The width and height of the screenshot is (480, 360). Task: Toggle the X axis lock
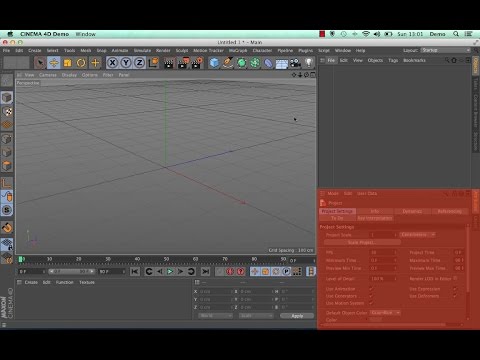[113, 63]
